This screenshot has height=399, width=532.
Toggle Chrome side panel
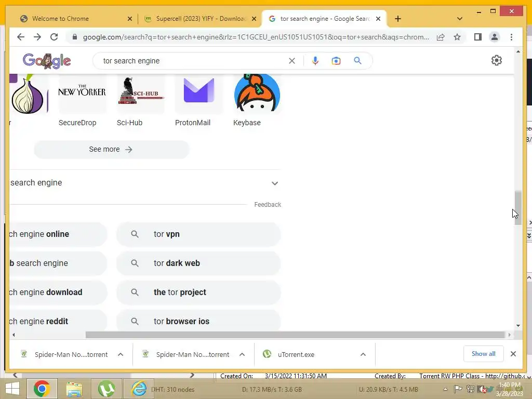478,37
